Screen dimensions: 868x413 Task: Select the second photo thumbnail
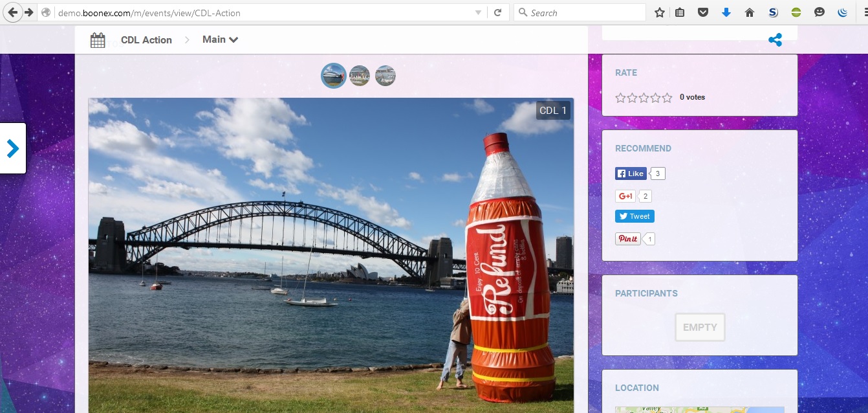tap(360, 76)
